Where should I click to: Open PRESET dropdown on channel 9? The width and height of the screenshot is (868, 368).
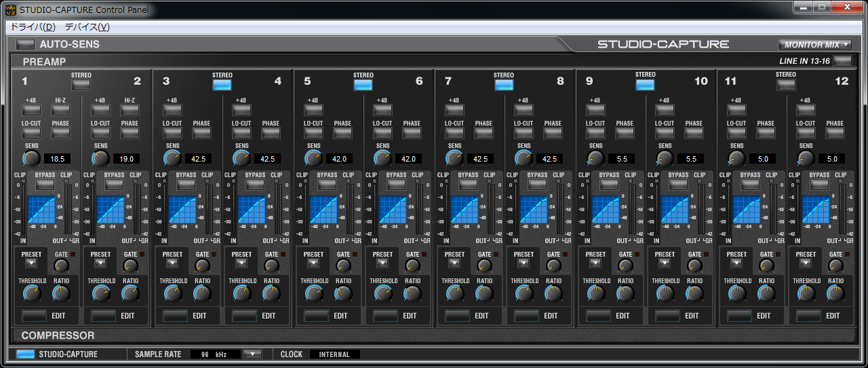[x=595, y=263]
